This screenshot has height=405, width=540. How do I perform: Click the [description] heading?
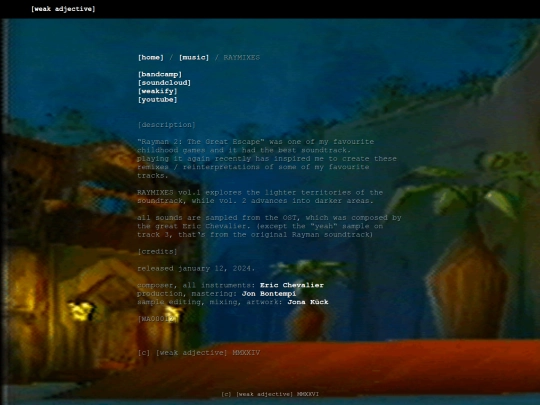point(166,125)
